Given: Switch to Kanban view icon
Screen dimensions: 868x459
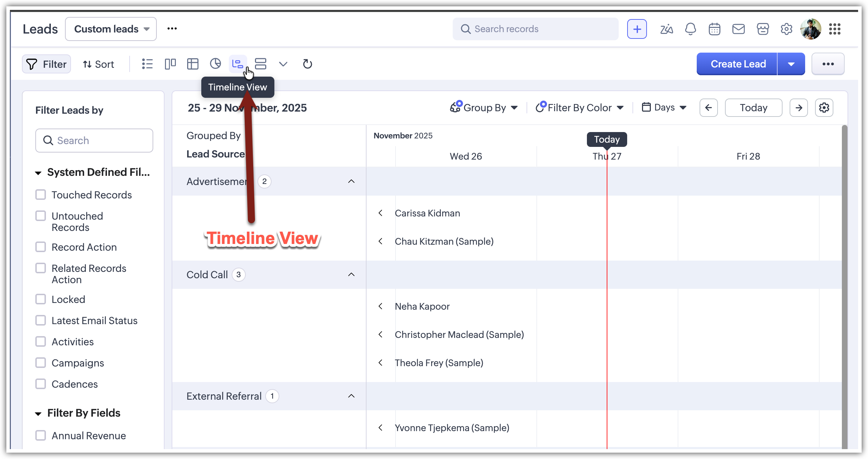Looking at the screenshot, I should tap(170, 64).
